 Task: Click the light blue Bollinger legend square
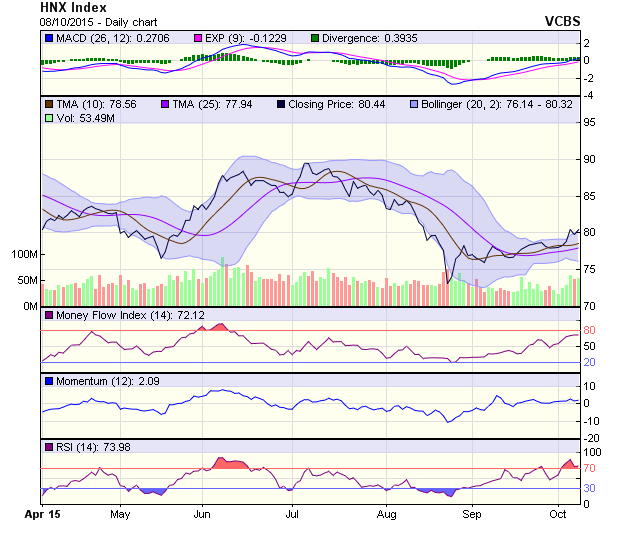pyautogui.click(x=413, y=103)
